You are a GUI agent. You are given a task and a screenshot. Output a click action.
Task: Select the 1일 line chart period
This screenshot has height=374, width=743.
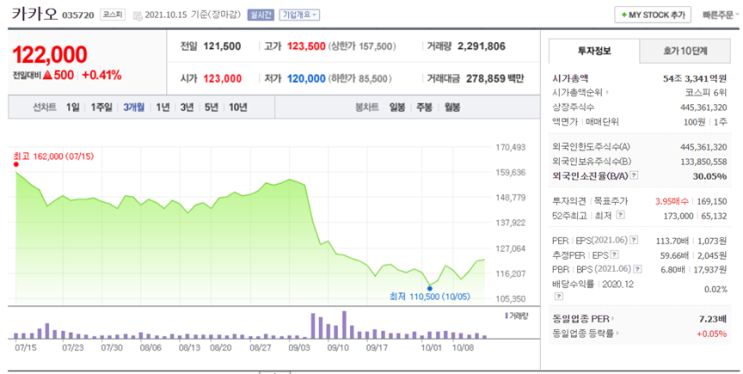[72, 108]
